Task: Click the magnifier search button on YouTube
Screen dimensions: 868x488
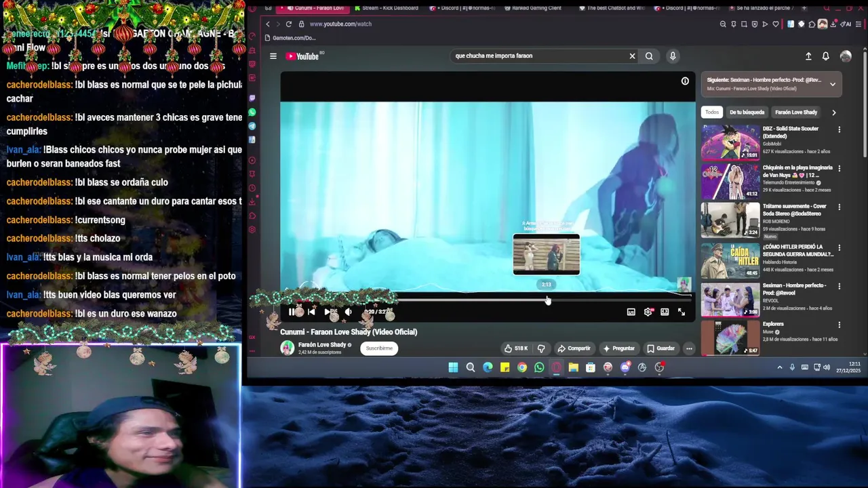Action: [x=649, y=56]
